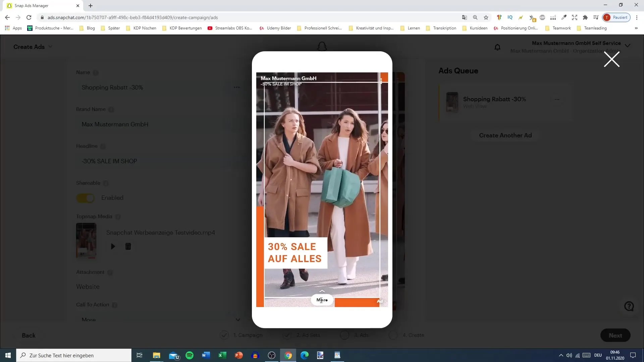Go to step 2. Ad Sets
The width and height of the screenshot is (644, 362).
pos(301,335)
